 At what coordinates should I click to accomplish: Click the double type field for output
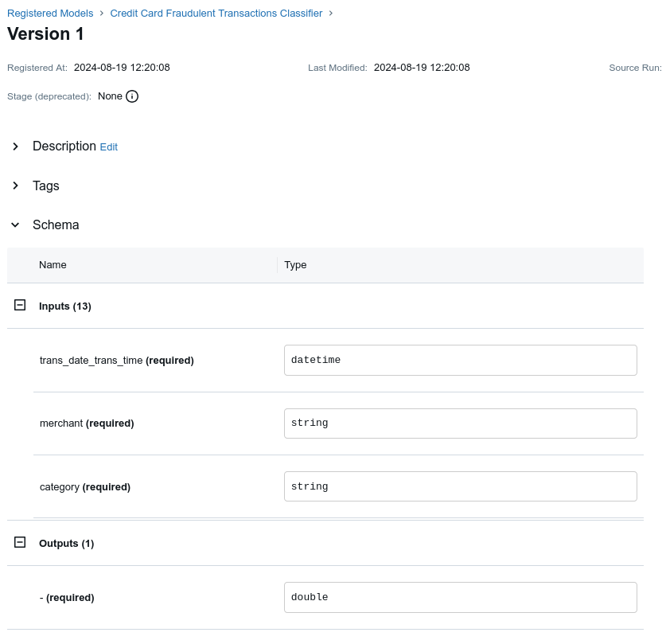coord(461,597)
